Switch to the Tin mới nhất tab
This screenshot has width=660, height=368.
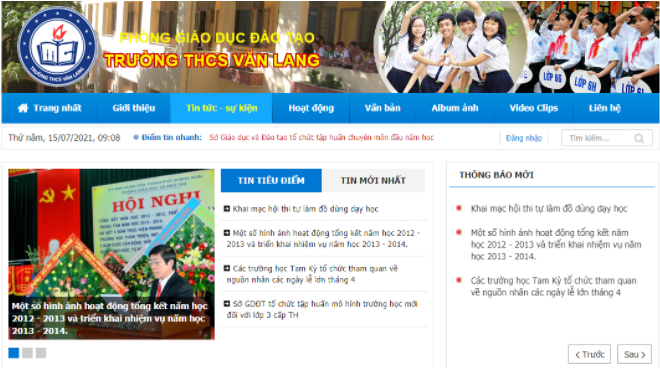[x=373, y=181]
